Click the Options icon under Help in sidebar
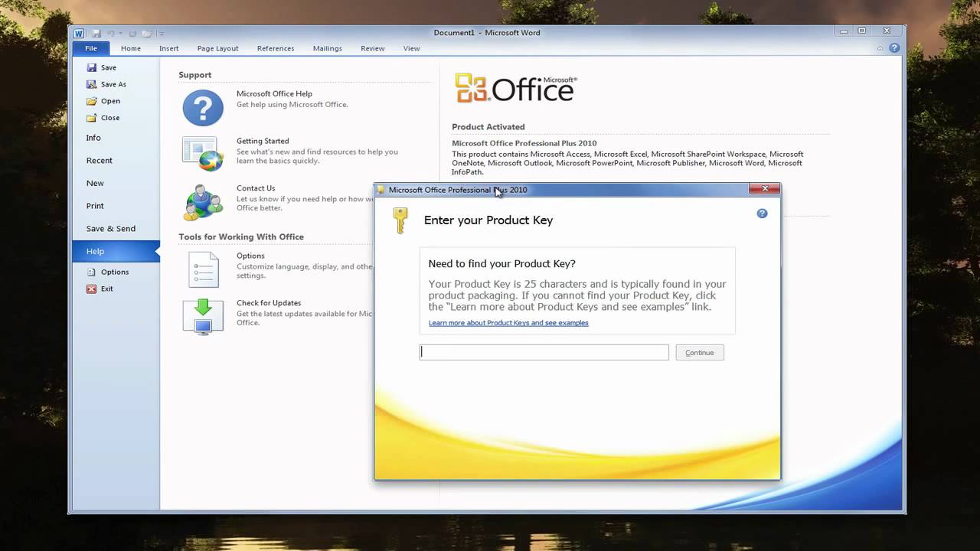The height and width of the screenshot is (551, 980). tap(92, 272)
